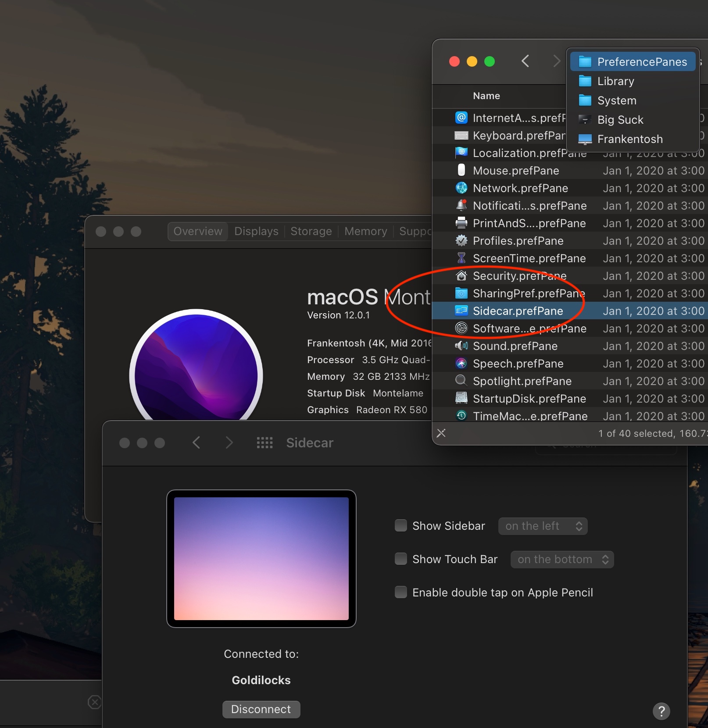Switch to Storage tab in About This Mac
708x728 pixels.
coord(311,231)
